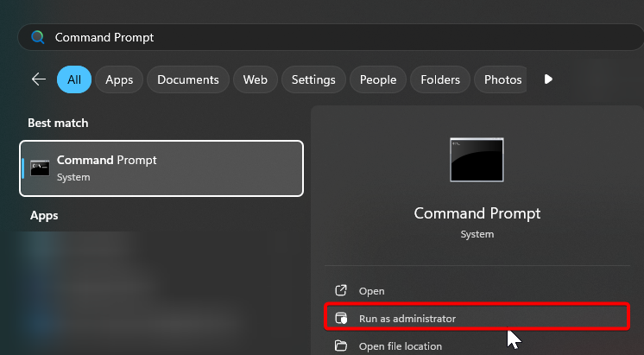Viewport: 644px width, 355px height.
Task: Choose Open in the details pane
Action: click(477, 291)
